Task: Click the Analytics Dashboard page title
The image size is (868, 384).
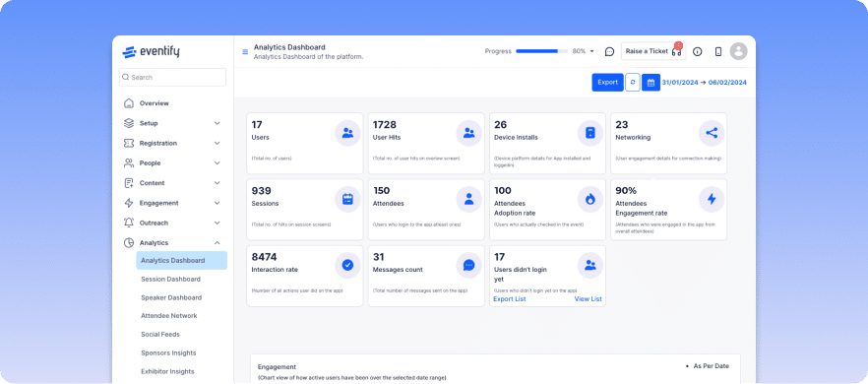Action: (289, 47)
